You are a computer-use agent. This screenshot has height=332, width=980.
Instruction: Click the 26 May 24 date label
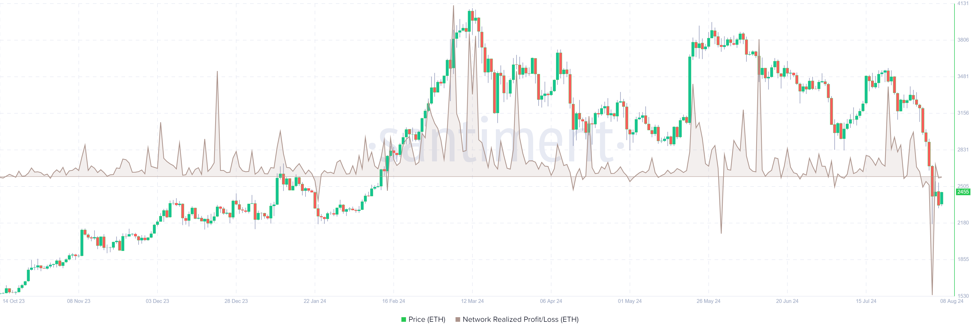click(x=708, y=301)
